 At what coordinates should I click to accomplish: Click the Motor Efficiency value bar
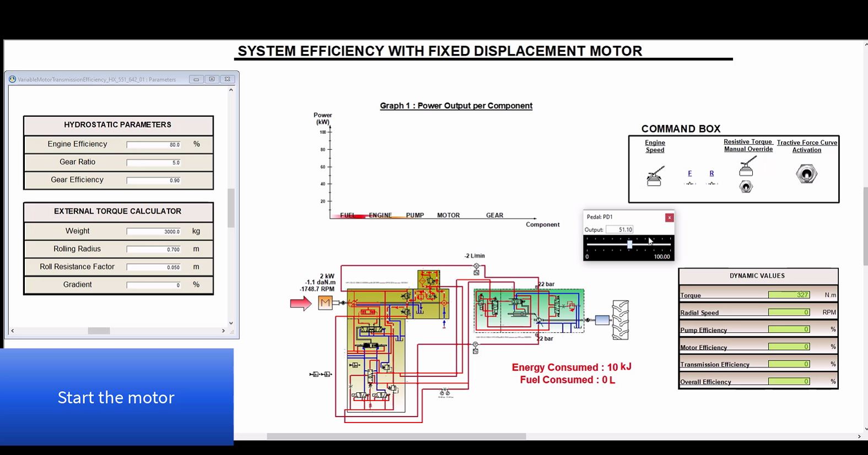coord(789,347)
